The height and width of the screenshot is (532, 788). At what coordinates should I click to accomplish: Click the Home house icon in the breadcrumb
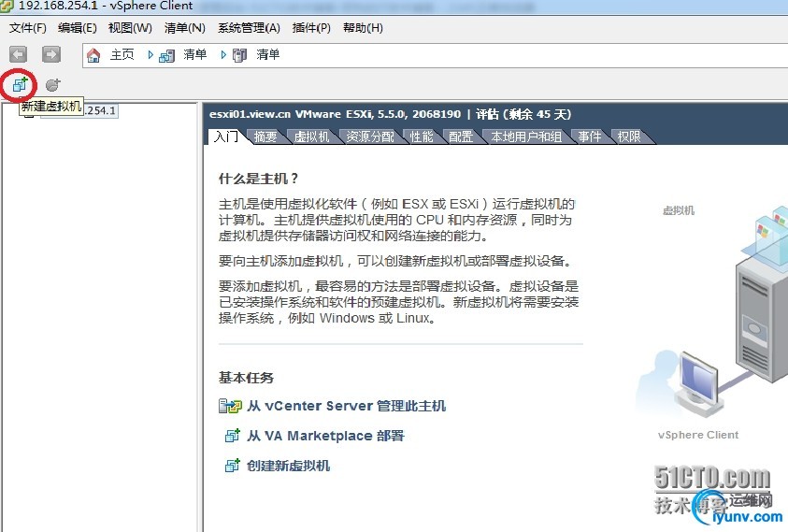[x=93, y=55]
